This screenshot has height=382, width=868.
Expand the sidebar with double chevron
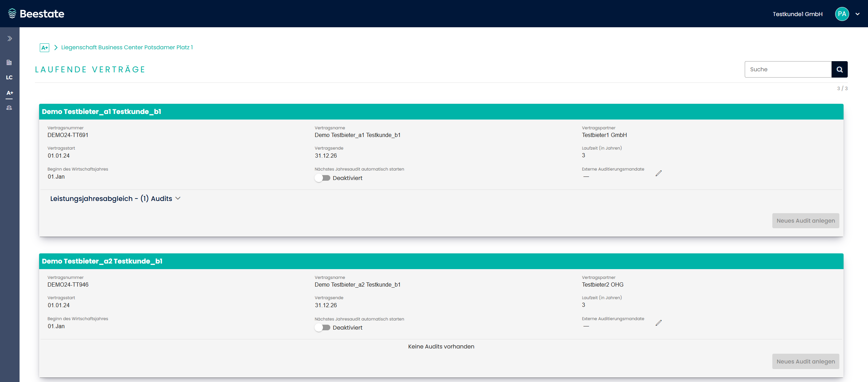point(10,38)
